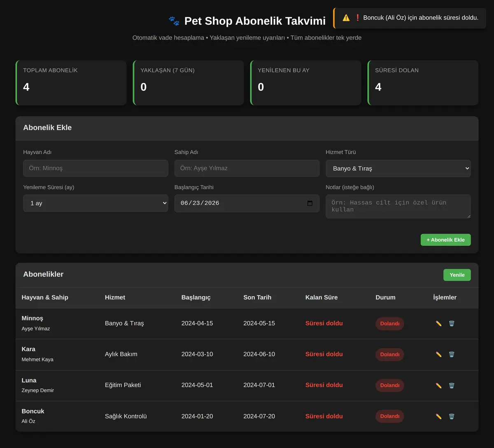Select the Yaklaşan (7 Gün) stat card
This screenshot has width=494, height=448.
[x=188, y=83]
